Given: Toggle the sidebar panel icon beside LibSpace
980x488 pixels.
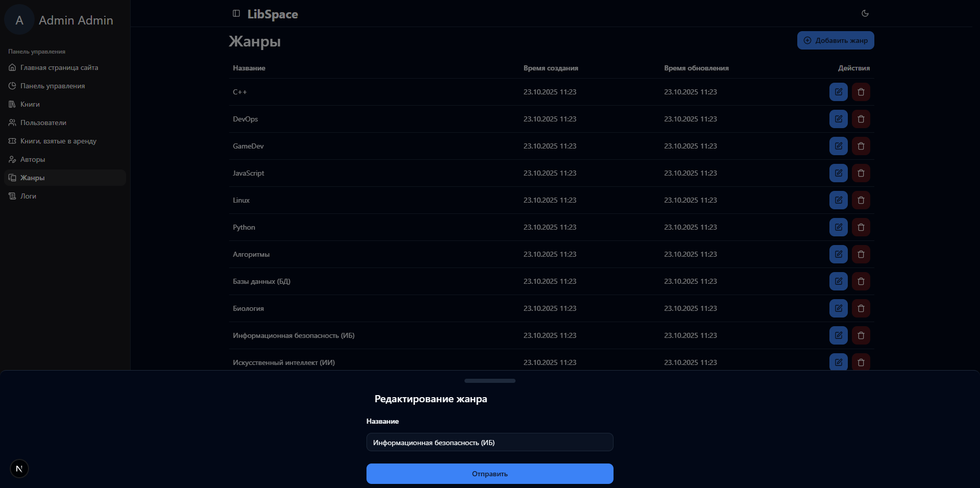Looking at the screenshot, I should point(236,14).
